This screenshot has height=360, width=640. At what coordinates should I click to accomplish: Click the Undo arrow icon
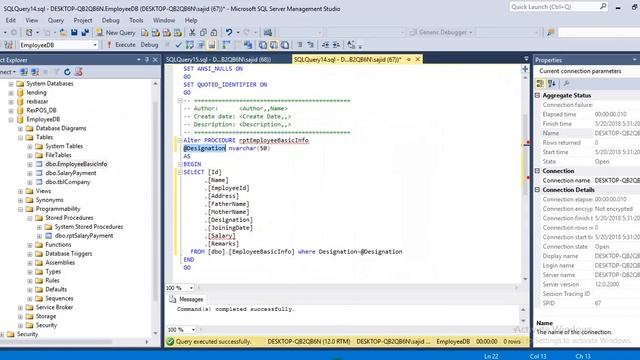coord(229,33)
